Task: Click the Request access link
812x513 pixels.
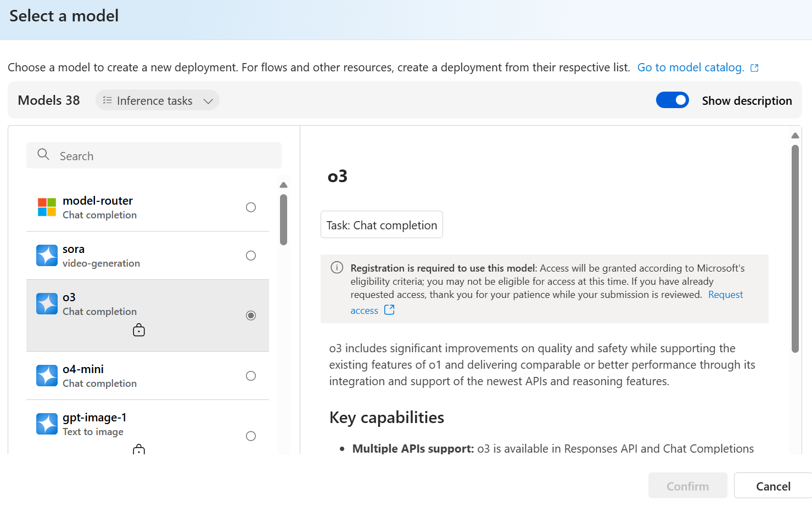Action: [x=725, y=295]
